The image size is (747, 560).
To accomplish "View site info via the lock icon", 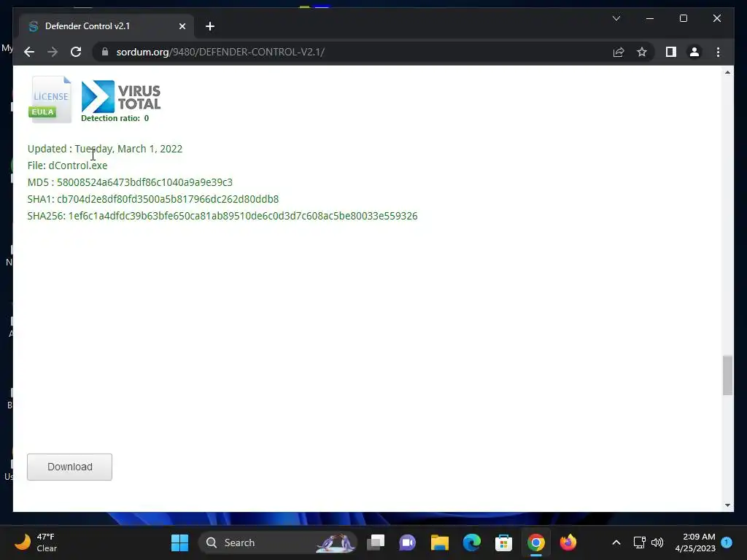I will tap(105, 52).
